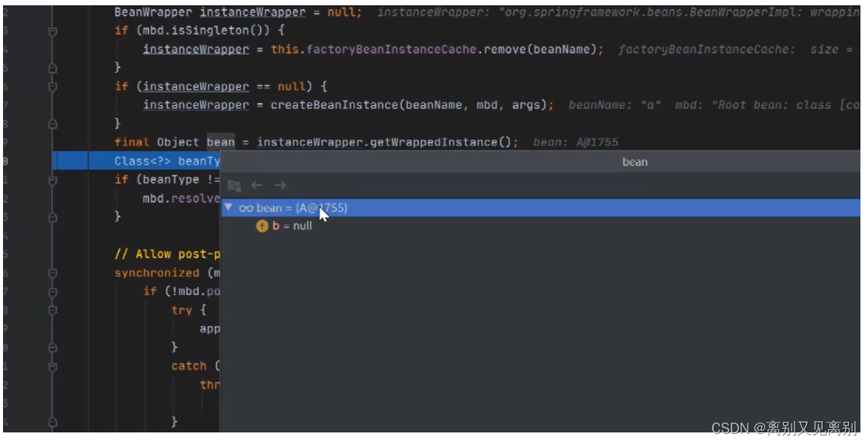Click the 'try' keyword
The image size is (868, 443).
pos(181,310)
